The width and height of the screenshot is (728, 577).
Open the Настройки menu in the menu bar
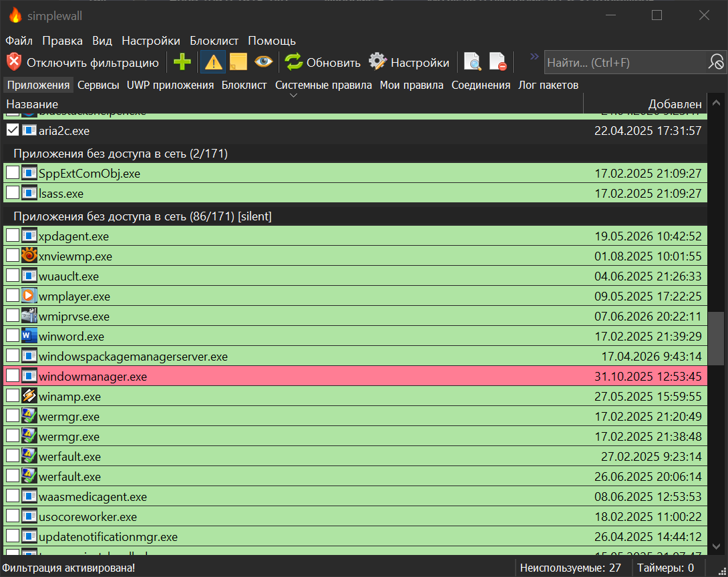(x=151, y=40)
